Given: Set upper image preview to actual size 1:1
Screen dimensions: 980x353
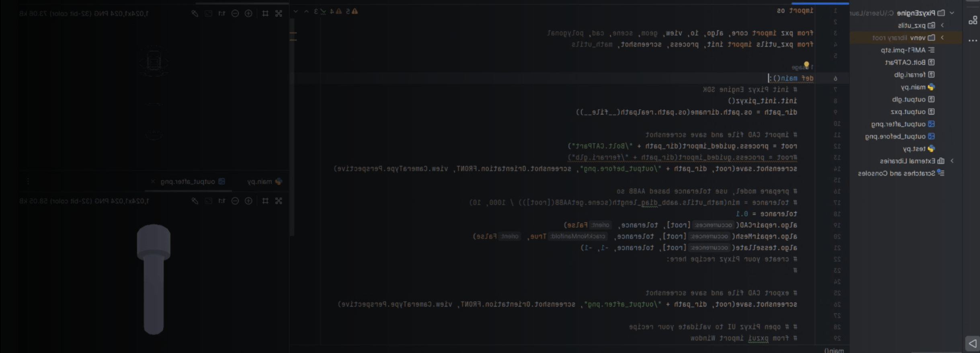Looking at the screenshot, I should point(221,13).
